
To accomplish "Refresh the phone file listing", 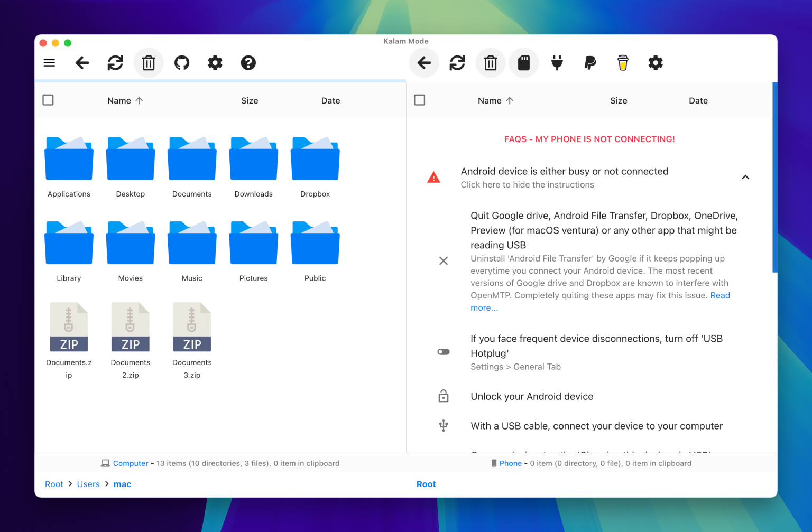I will coord(457,62).
